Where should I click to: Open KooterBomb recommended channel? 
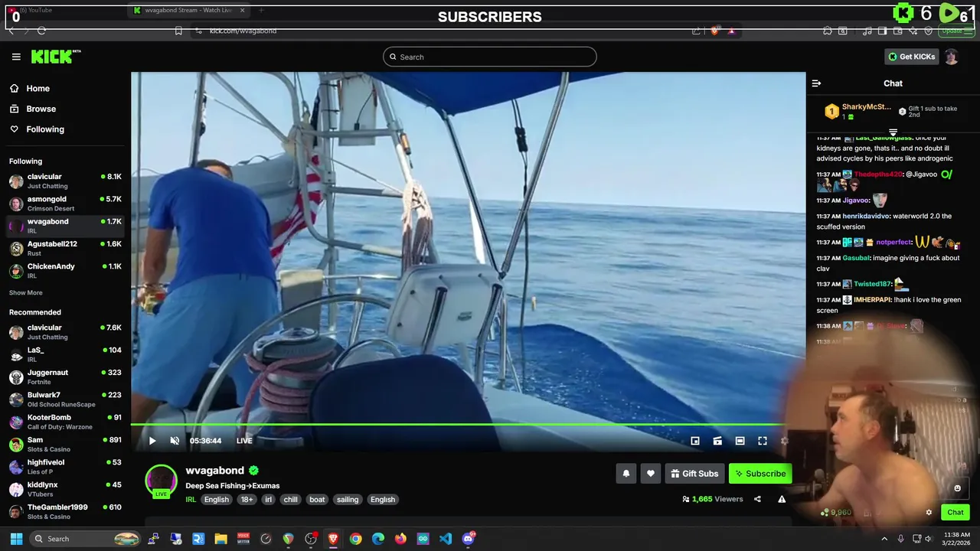tap(65, 422)
